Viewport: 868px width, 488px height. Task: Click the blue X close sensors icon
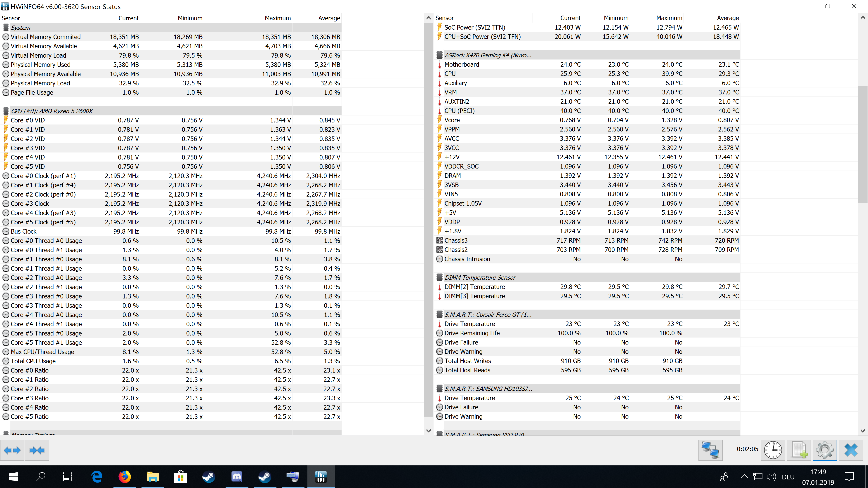tap(851, 450)
